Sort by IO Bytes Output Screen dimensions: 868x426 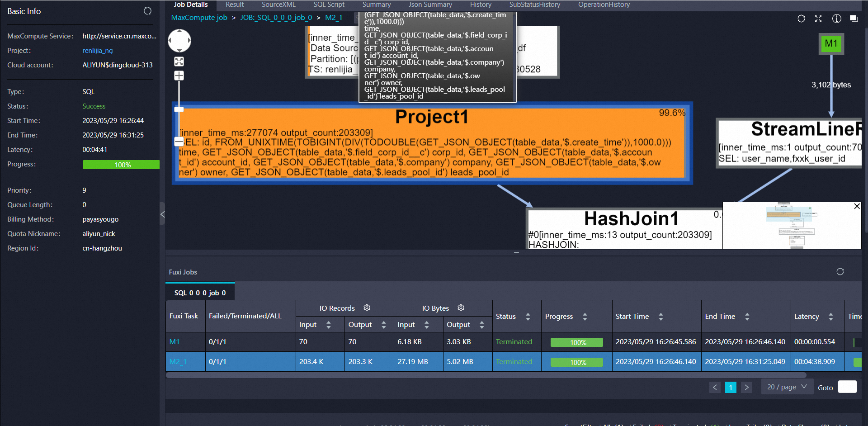tap(482, 325)
